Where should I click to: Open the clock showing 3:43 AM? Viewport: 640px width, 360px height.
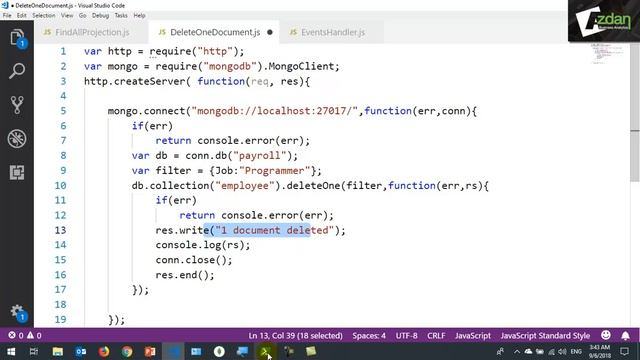tap(600, 351)
